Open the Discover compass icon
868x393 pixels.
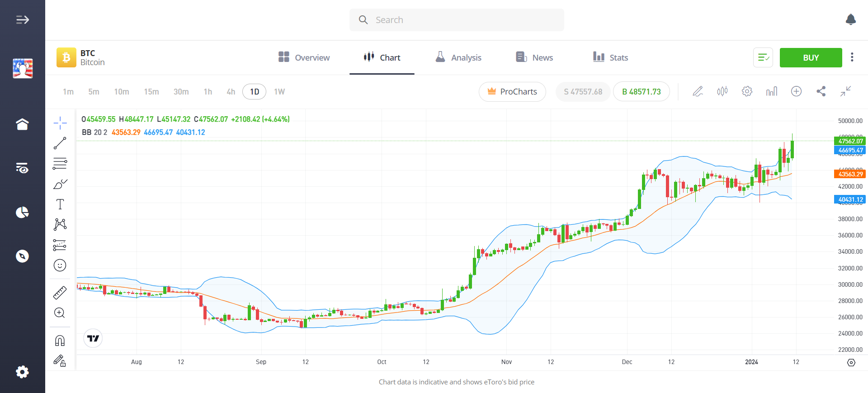point(22,256)
